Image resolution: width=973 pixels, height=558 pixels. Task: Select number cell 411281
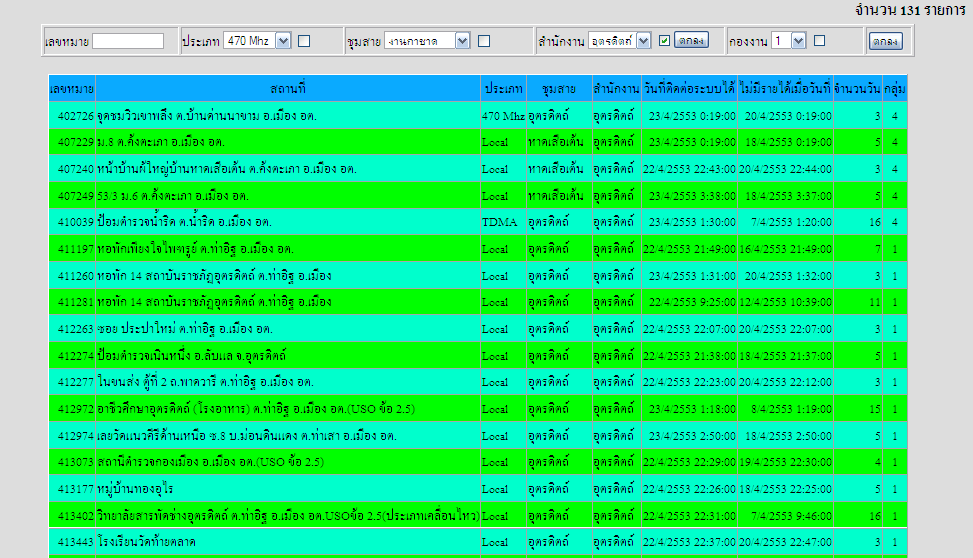(72, 302)
